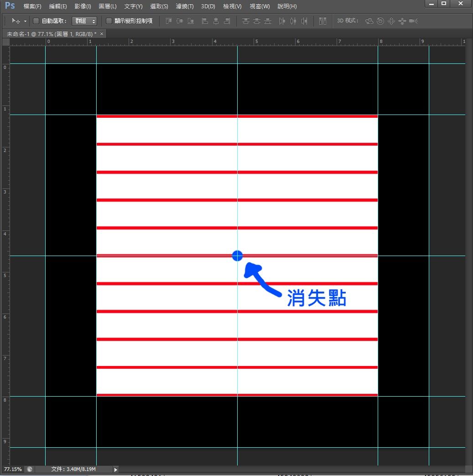
Task: Click the blue vanishing point dot on canvas
Action: [x=237, y=256]
